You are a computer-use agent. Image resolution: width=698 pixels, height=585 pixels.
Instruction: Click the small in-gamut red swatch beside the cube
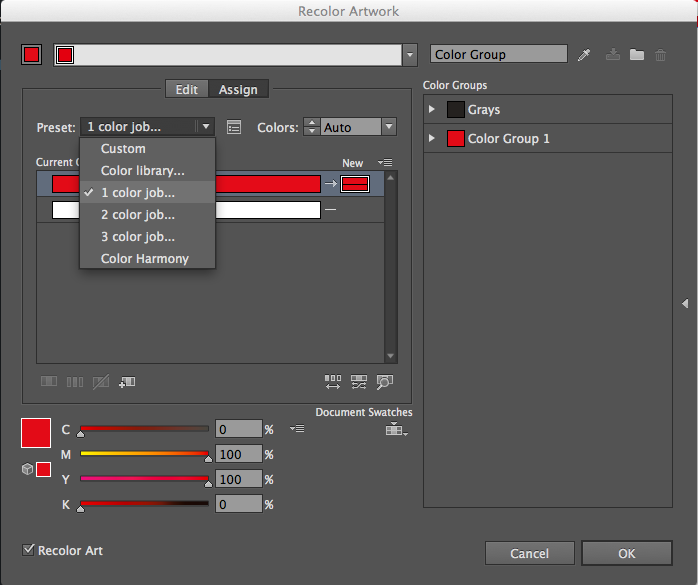coord(43,469)
